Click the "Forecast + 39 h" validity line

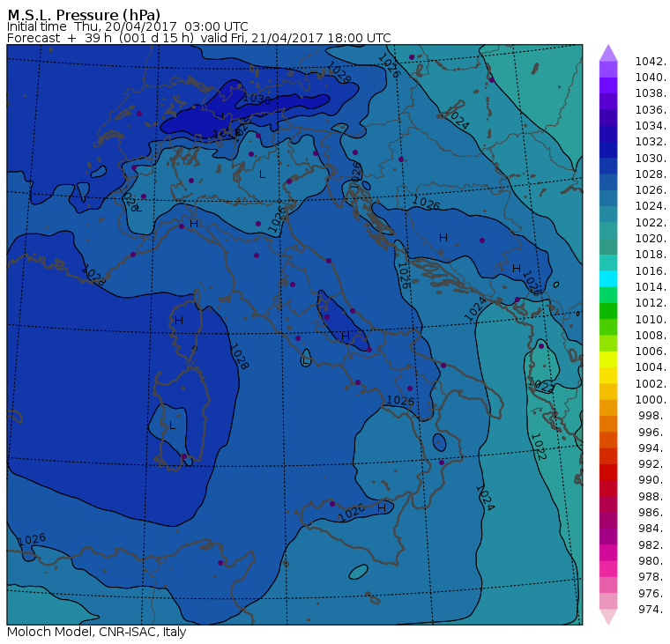click(x=198, y=38)
